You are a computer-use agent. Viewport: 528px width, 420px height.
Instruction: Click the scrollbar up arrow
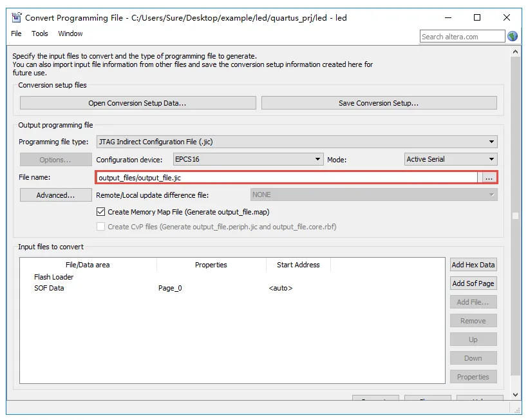pyautogui.click(x=515, y=52)
